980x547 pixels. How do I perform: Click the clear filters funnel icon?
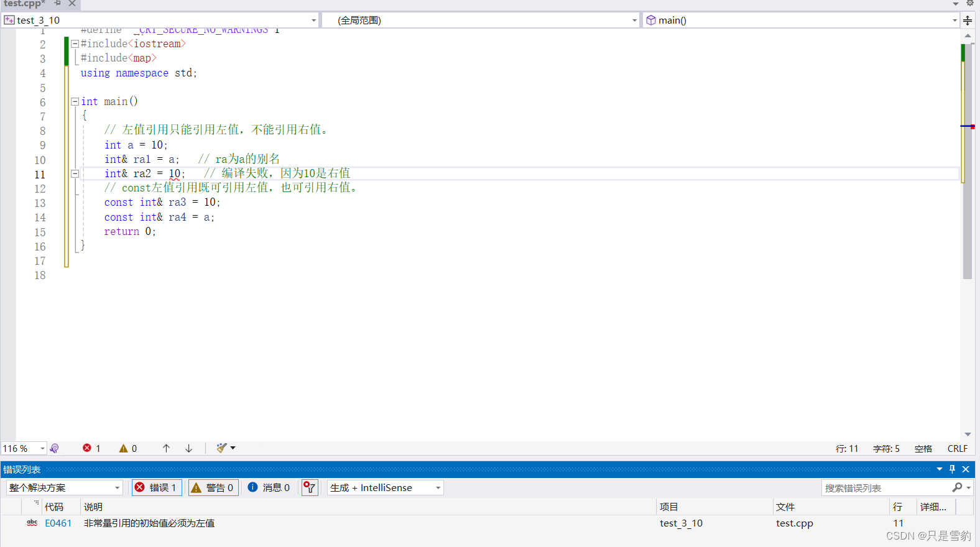(x=310, y=488)
